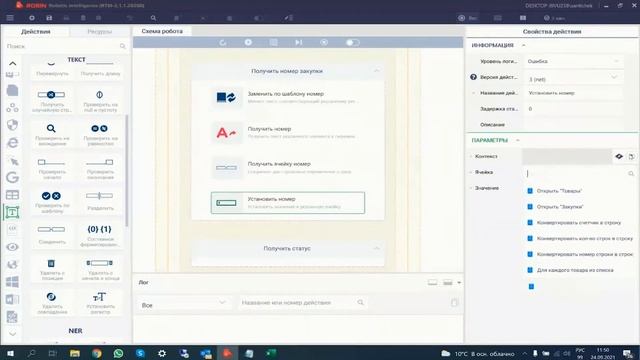
Task: Click the 'Ячейка' search input field
Action: tap(579, 173)
